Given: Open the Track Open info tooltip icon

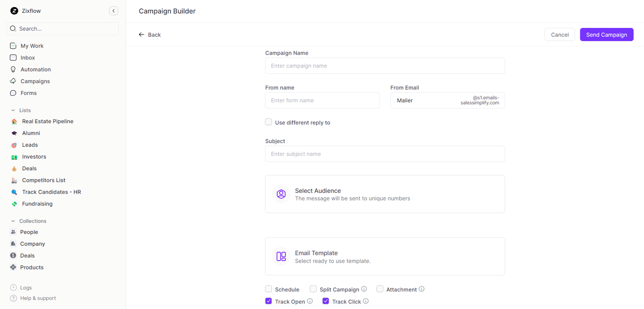Looking at the screenshot, I should coord(310,301).
